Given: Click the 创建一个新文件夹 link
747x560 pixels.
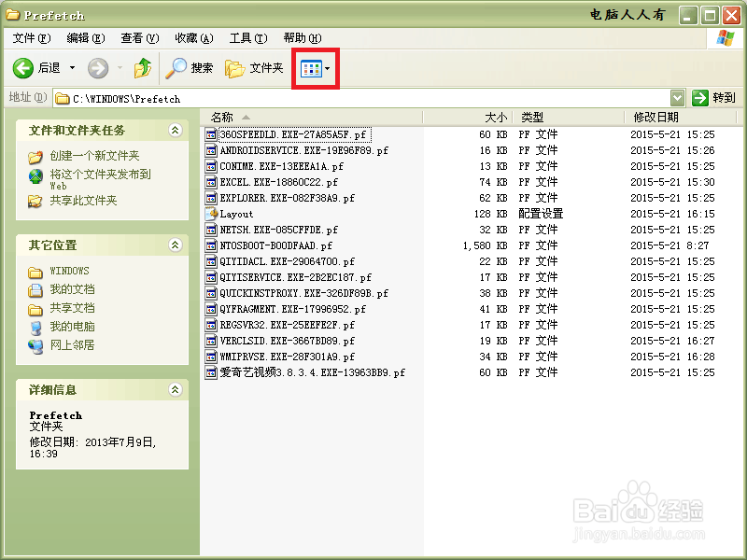Looking at the screenshot, I should point(95,156).
